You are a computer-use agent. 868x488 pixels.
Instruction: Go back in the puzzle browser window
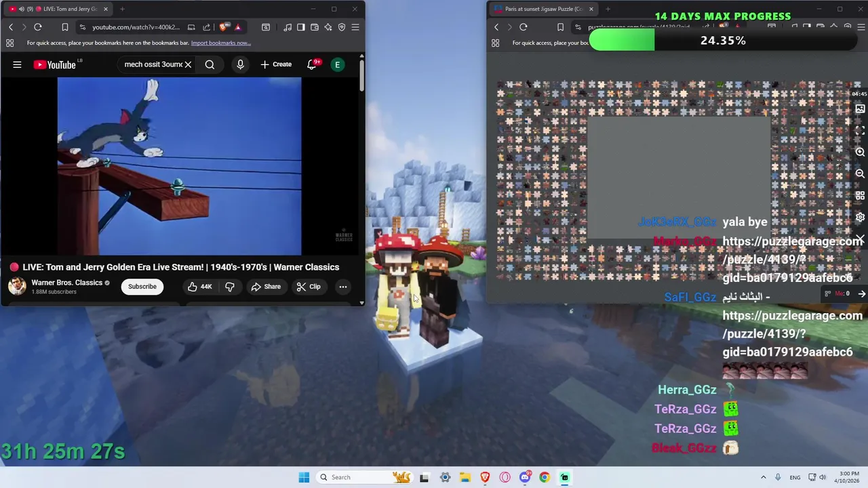coord(496,27)
